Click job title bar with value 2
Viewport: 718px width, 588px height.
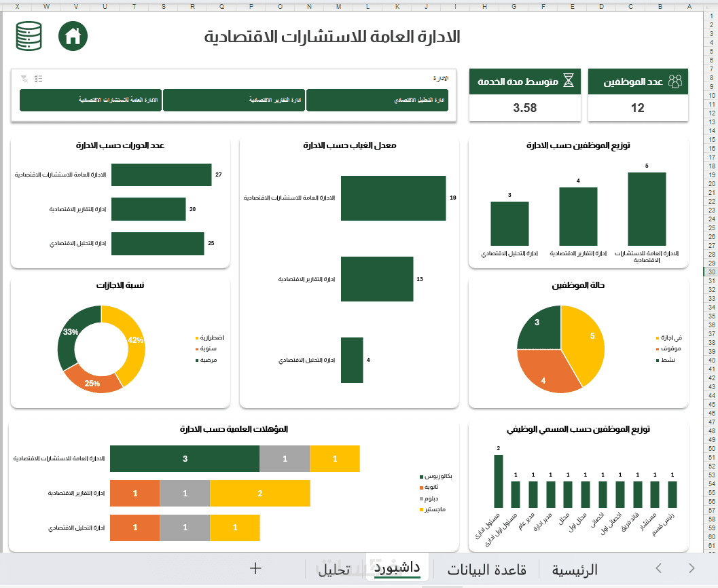pyautogui.click(x=498, y=481)
